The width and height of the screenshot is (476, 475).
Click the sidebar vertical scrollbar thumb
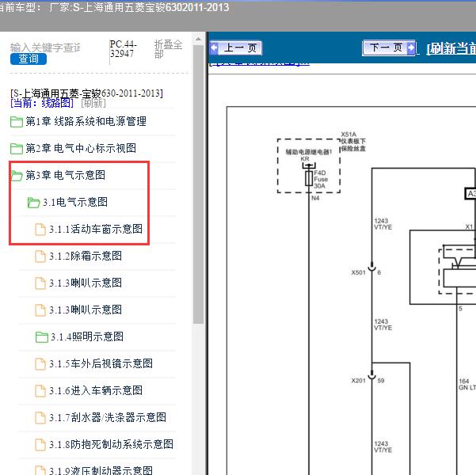(x=198, y=184)
